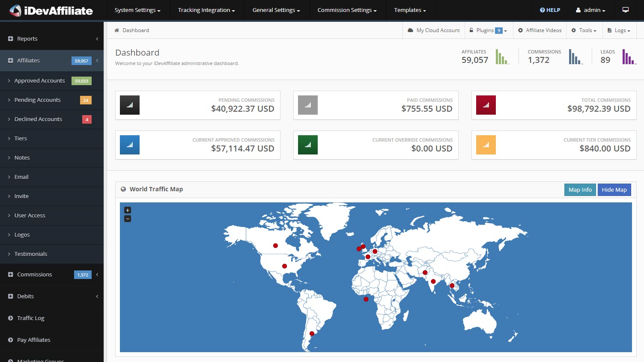Screen dimensions: 644x362
Task: Open Traffic Log in sidebar
Action: [x=52, y=318]
